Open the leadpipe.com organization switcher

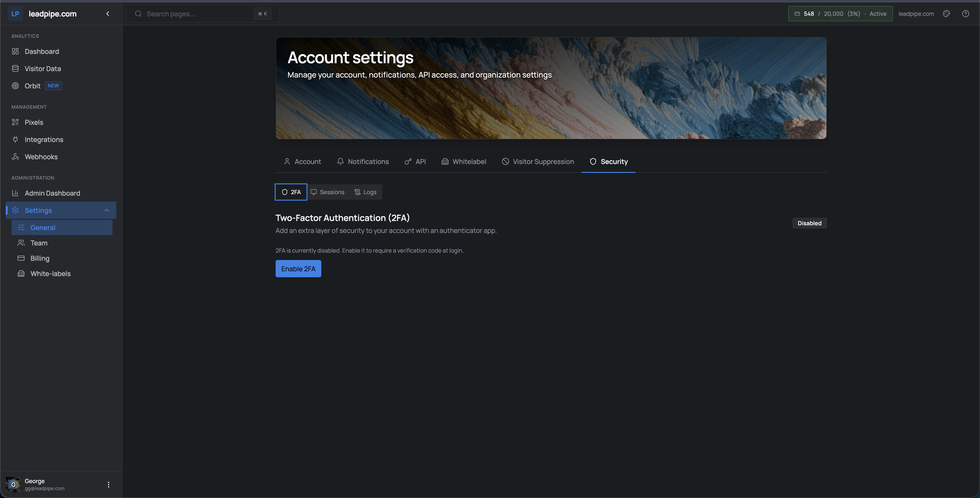tap(916, 14)
